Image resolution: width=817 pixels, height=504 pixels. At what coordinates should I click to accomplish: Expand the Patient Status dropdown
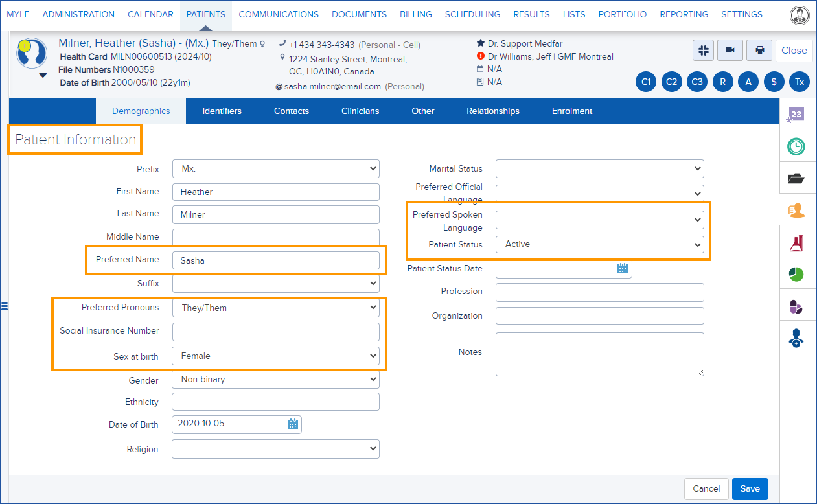click(599, 244)
